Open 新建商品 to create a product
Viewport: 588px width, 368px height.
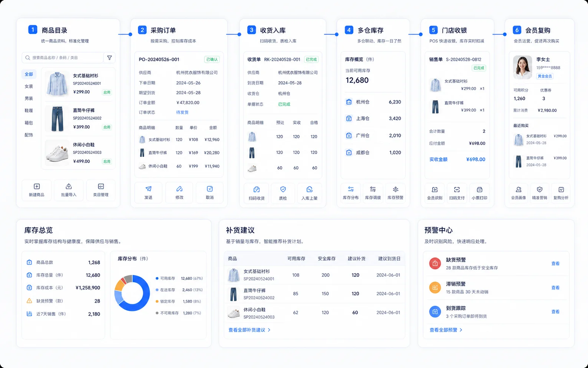pos(37,186)
